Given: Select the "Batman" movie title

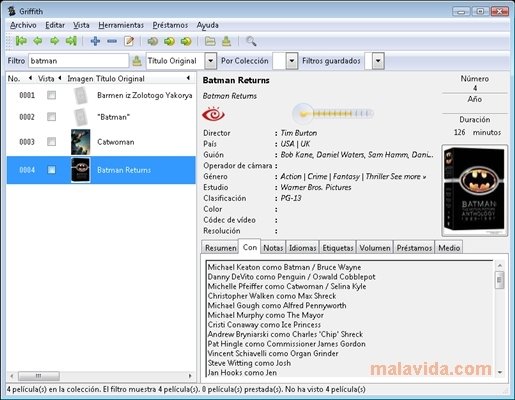Looking at the screenshot, I should point(113,117).
